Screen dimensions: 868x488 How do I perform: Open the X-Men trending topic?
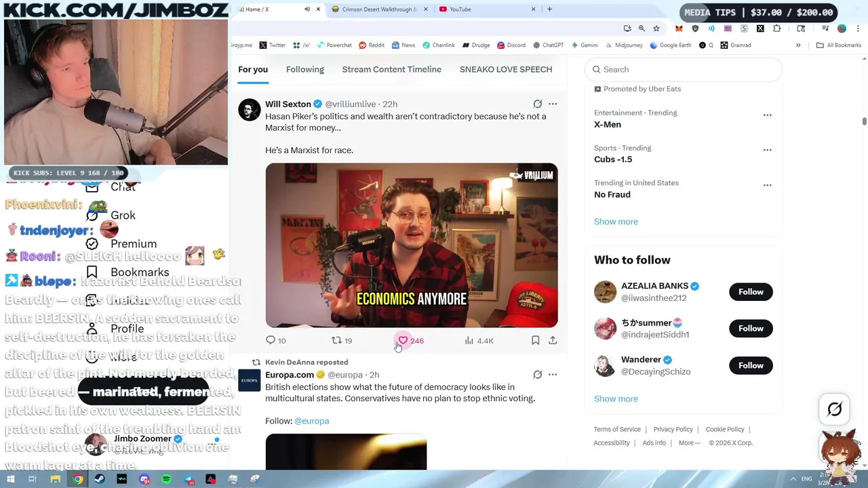tap(608, 124)
